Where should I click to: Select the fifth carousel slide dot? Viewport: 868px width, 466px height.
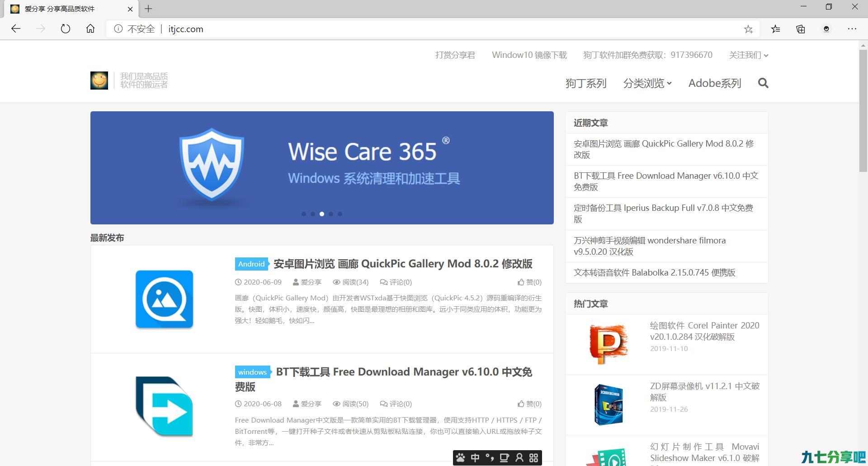(x=340, y=214)
